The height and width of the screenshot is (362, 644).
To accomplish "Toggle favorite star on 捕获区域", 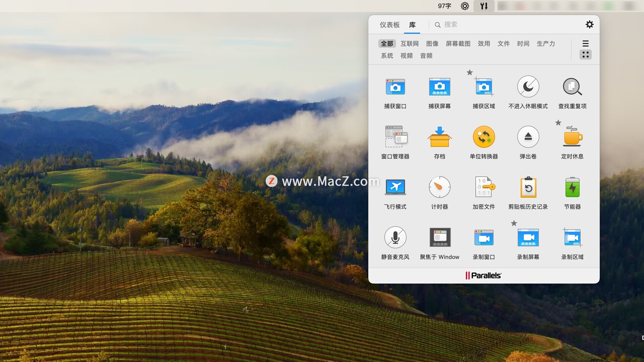I will [470, 72].
